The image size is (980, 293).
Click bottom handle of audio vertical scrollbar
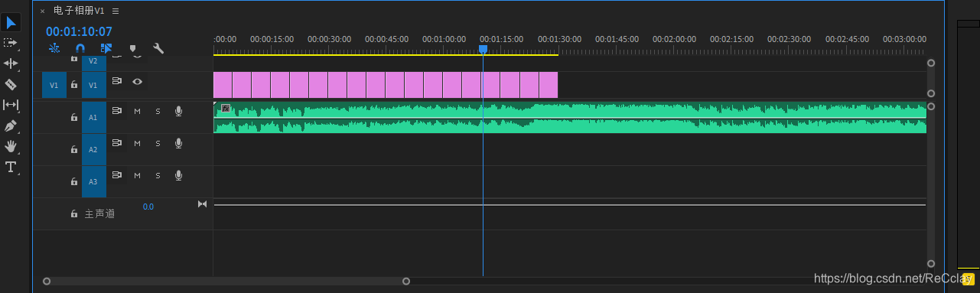[x=931, y=263]
